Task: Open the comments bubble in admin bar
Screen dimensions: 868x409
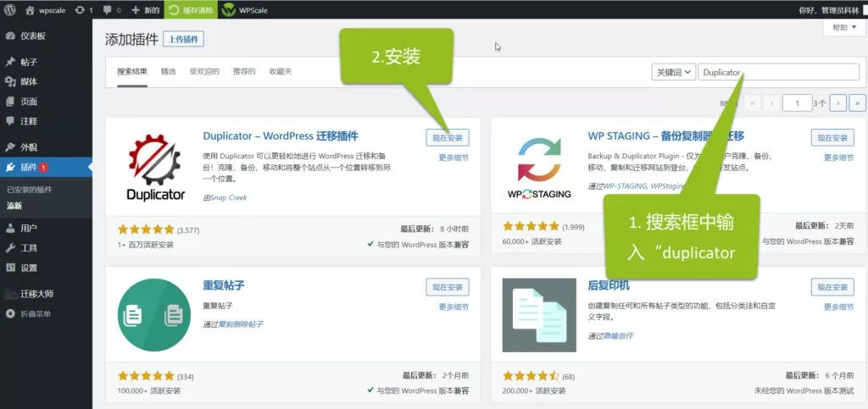Action: click(x=112, y=10)
